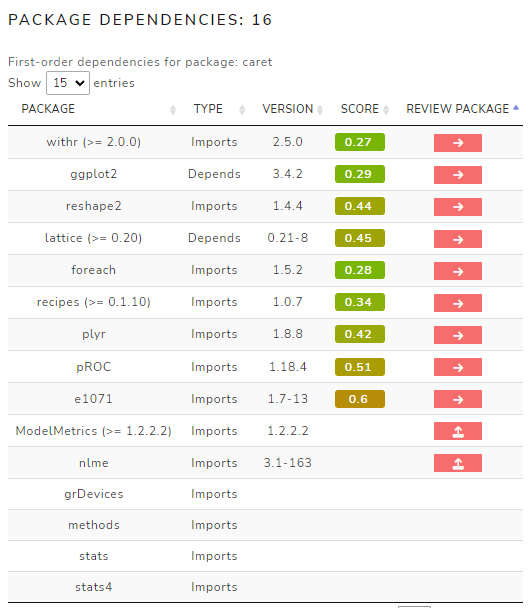530x608 pixels.
Task: Select the plyr package name cell
Action: pyautogui.click(x=93, y=334)
